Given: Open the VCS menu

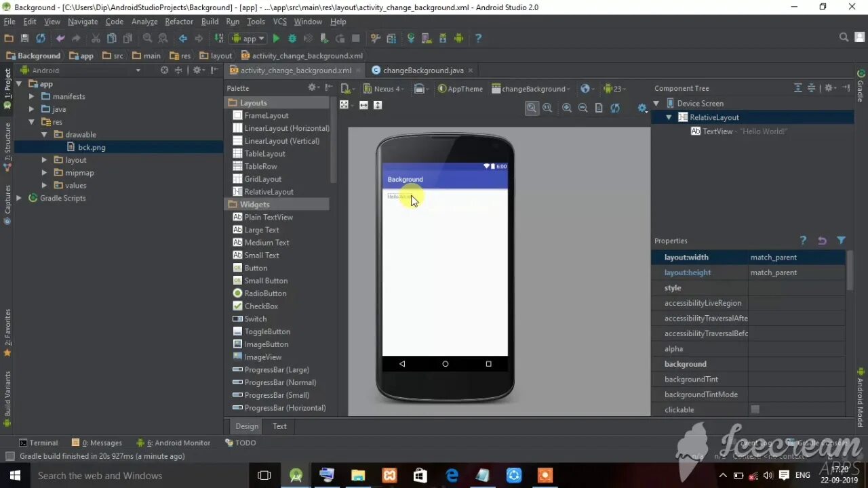Looking at the screenshot, I should 279,22.
